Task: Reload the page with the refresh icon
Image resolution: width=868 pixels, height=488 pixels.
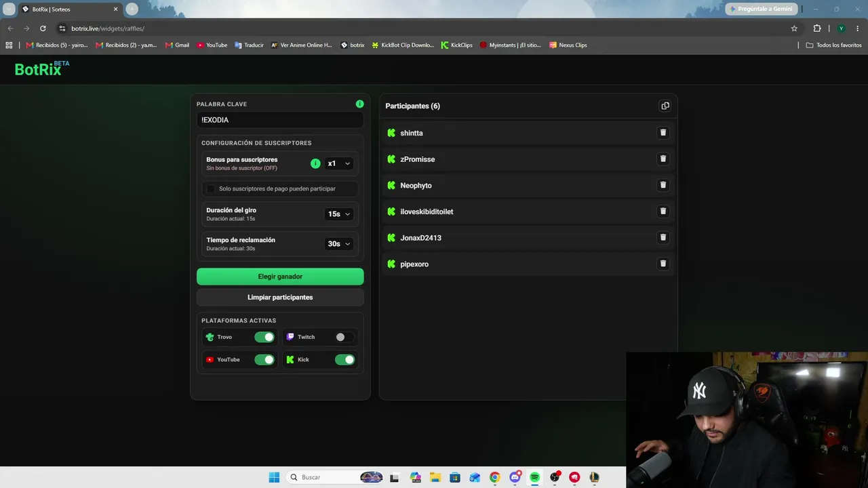Action: click(43, 28)
